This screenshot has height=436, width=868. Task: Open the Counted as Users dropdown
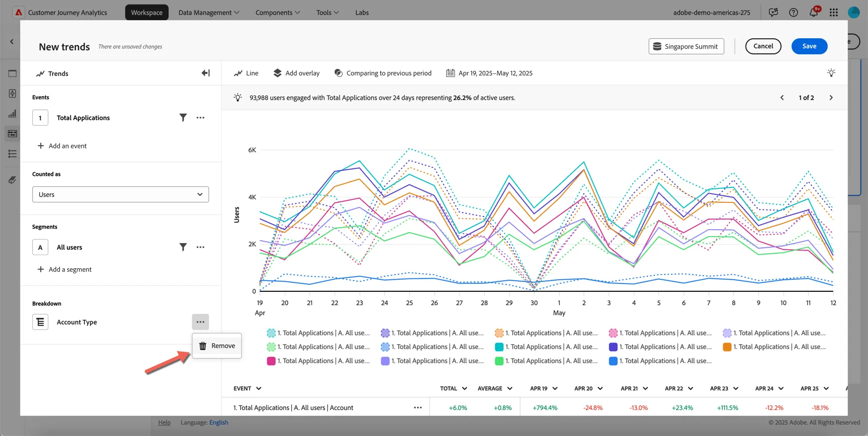(121, 194)
